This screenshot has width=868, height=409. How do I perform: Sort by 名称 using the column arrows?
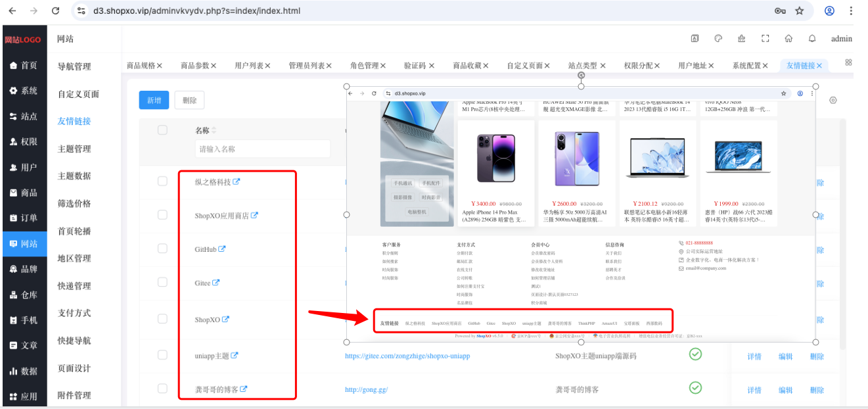pyautogui.click(x=214, y=130)
